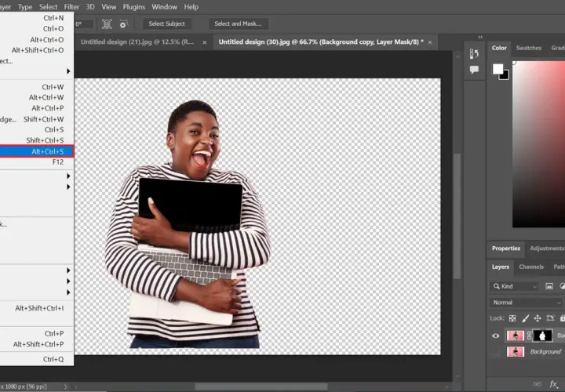Viewport: 565px width, 392px height.
Task: Choose the menu entry with shortcut Shift+Ctrl+S
Action: point(37,140)
